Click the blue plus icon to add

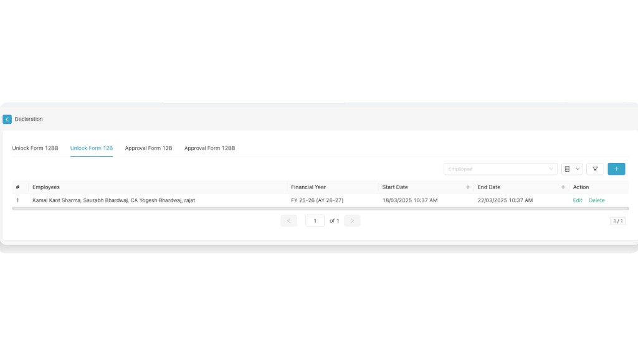616,169
